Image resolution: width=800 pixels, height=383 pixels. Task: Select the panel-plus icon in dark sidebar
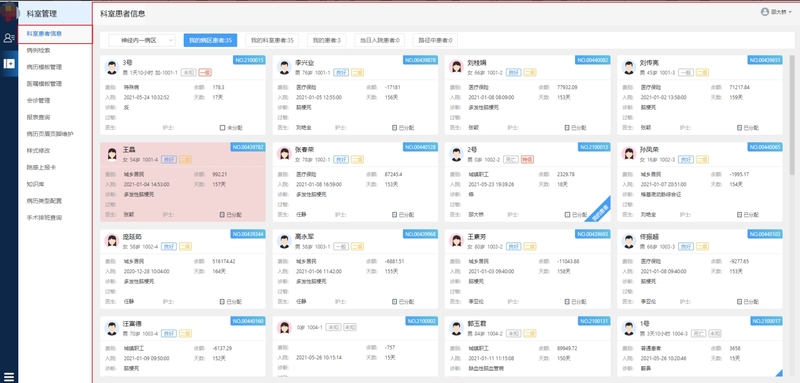[x=9, y=64]
